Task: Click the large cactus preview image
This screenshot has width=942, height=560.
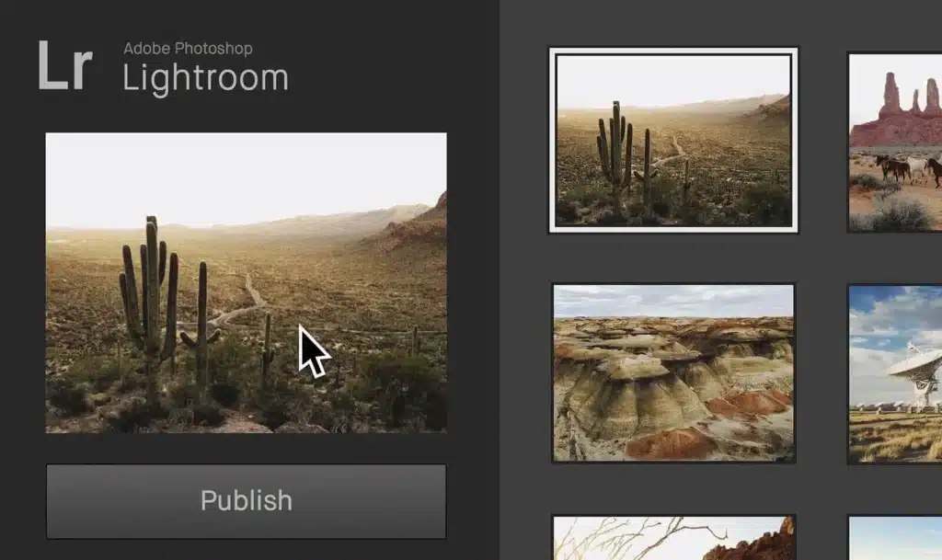Action: coord(246,282)
